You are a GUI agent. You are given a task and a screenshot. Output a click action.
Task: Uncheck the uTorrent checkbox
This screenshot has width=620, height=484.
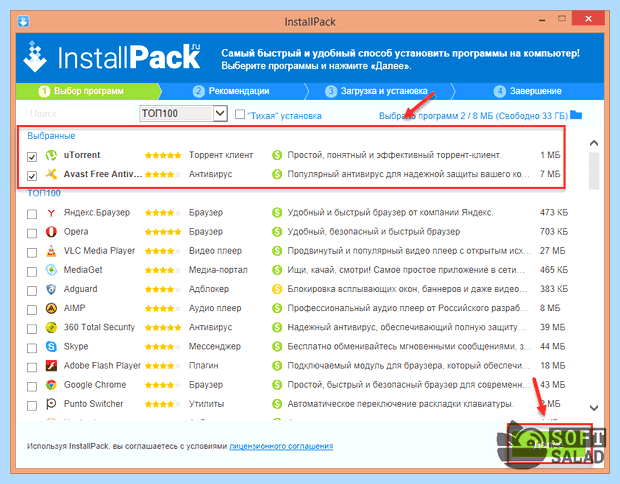tap(32, 157)
